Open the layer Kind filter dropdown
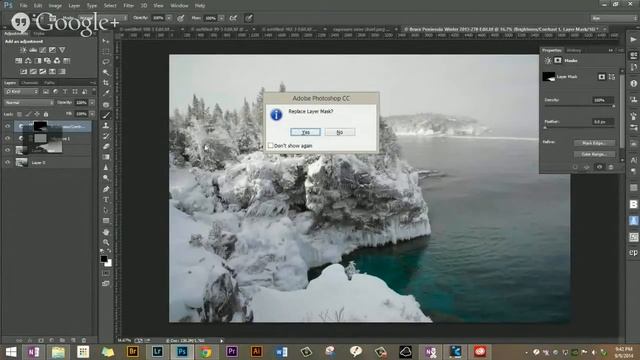Image resolution: width=640 pixels, height=360 pixels. point(21,92)
